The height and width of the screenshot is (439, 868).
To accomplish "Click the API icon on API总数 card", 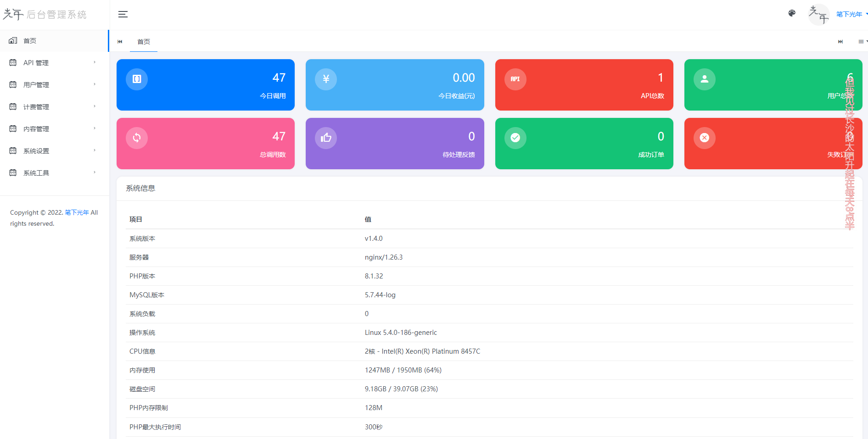I will point(515,79).
